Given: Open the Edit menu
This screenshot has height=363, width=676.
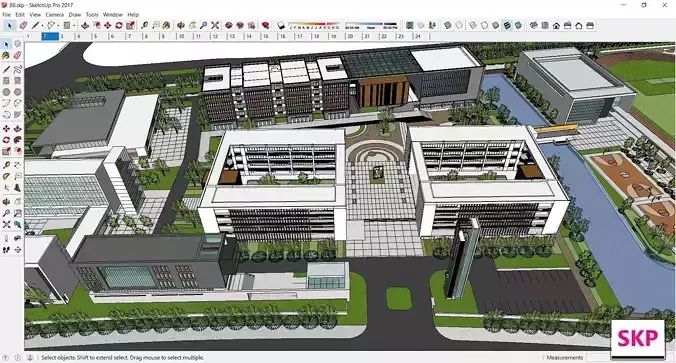Looking at the screenshot, I should [20, 14].
